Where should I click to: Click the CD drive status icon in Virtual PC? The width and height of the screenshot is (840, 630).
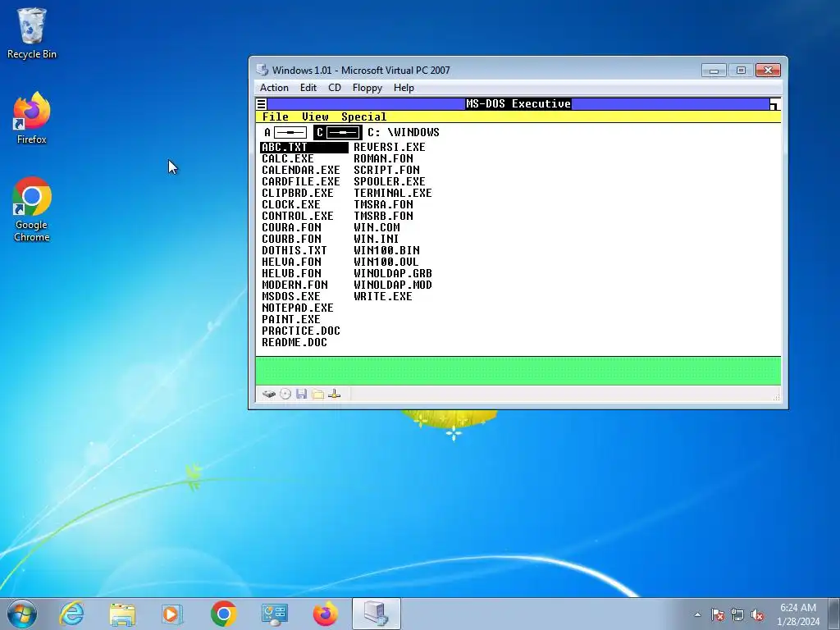(x=285, y=395)
